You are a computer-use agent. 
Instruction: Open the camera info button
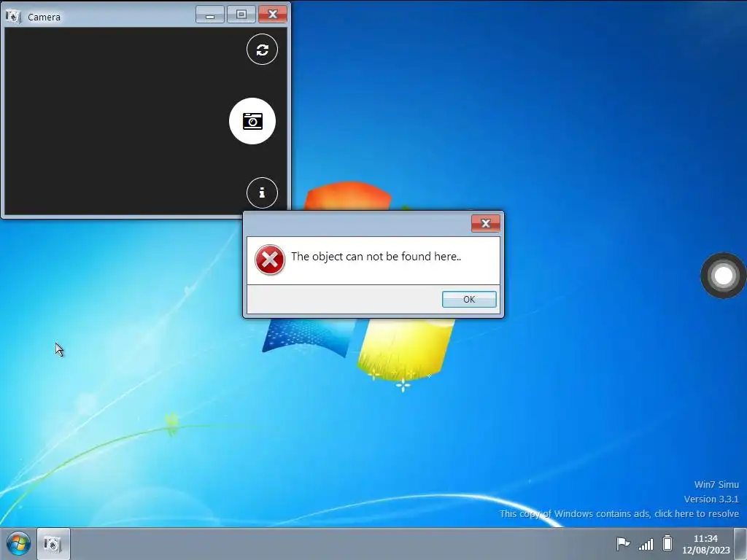[x=262, y=192]
